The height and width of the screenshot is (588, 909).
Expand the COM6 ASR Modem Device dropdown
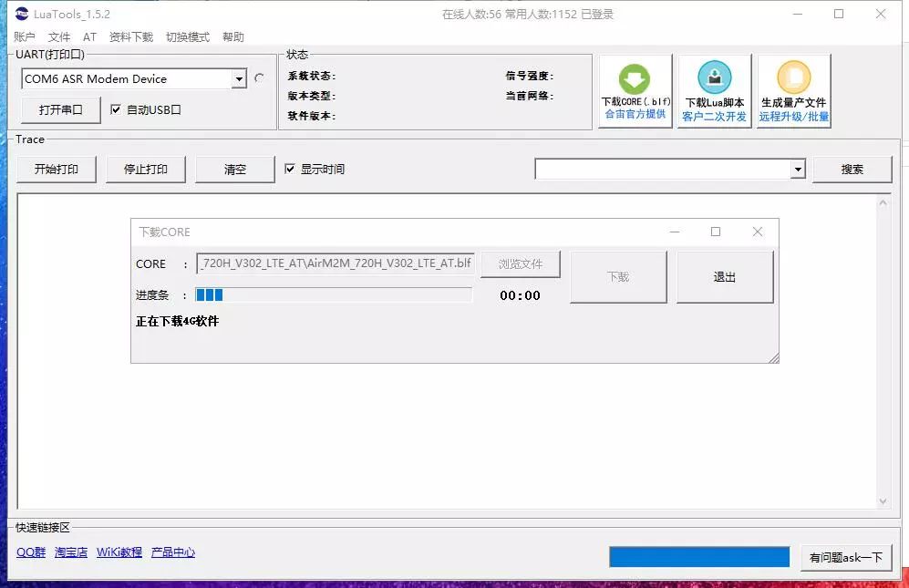239,79
